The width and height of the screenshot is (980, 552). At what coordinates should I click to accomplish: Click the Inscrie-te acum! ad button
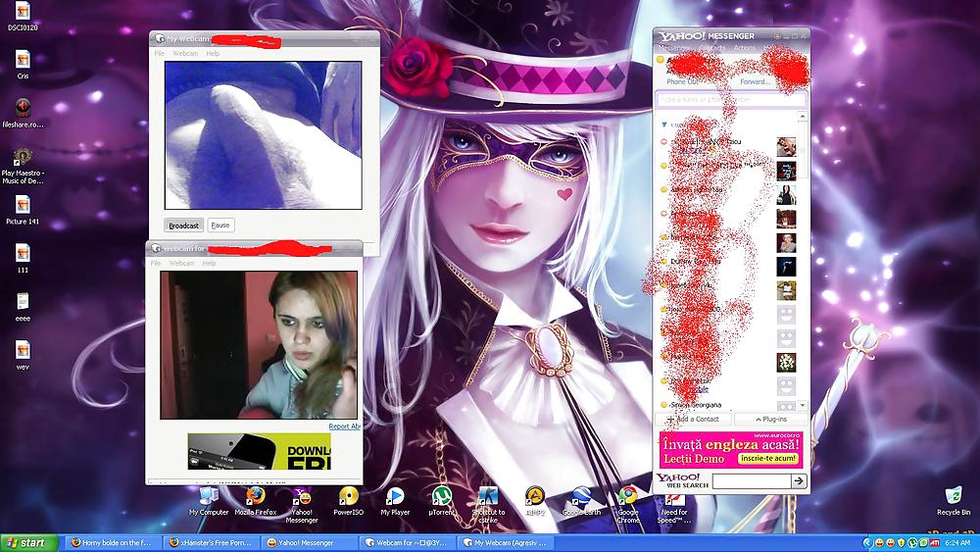tap(768, 458)
